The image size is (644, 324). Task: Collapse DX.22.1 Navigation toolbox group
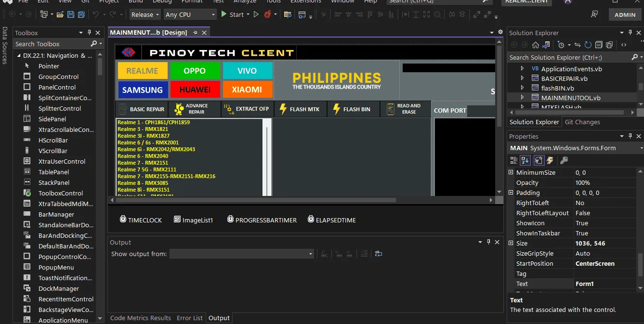18,55
